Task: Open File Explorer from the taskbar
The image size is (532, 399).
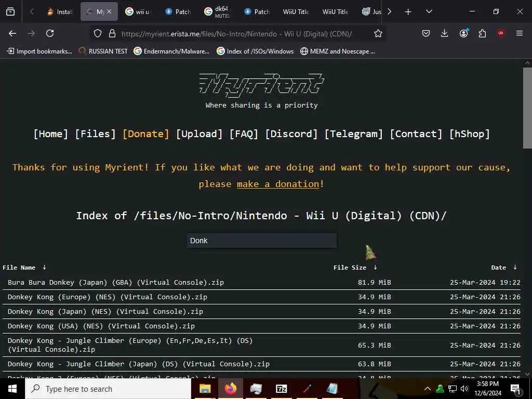Action: pyautogui.click(x=205, y=389)
